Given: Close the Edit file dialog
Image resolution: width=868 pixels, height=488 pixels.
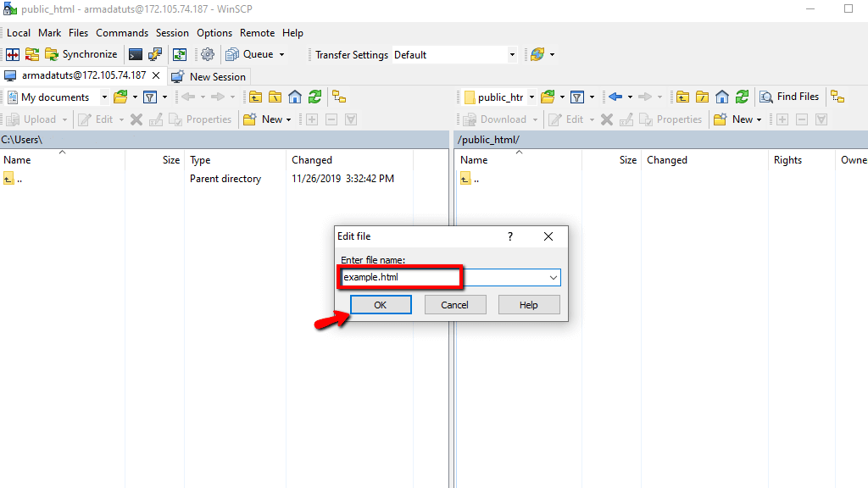Looking at the screenshot, I should pyautogui.click(x=548, y=236).
